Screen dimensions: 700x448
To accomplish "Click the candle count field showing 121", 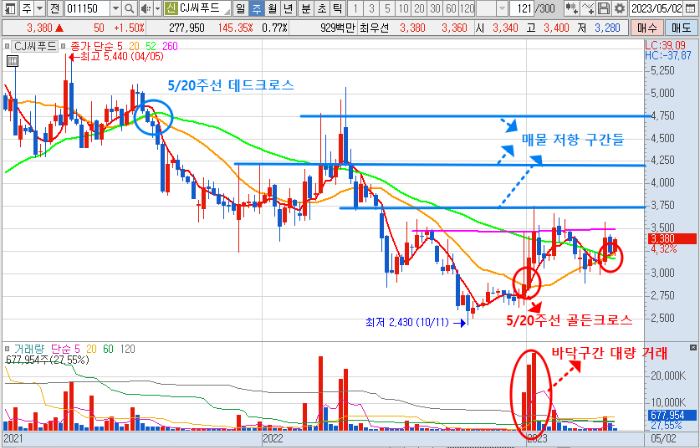I will pos(522,8).
